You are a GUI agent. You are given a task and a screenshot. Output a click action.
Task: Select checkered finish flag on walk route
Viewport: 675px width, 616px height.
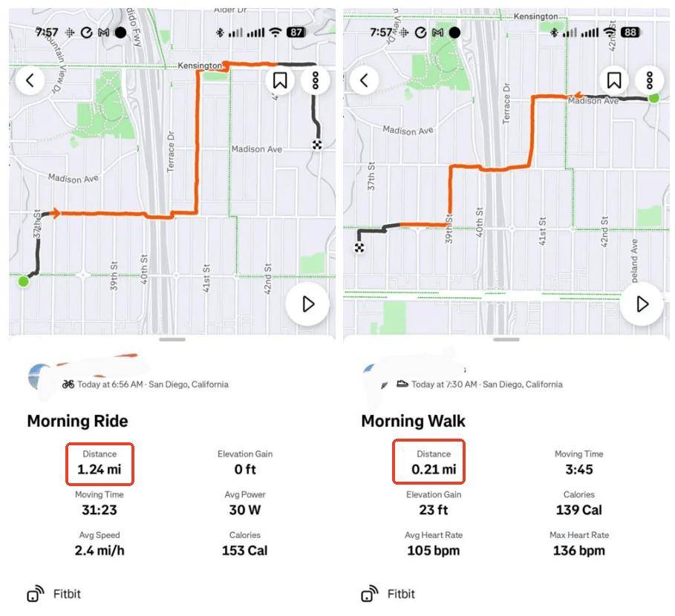(360, 247)
